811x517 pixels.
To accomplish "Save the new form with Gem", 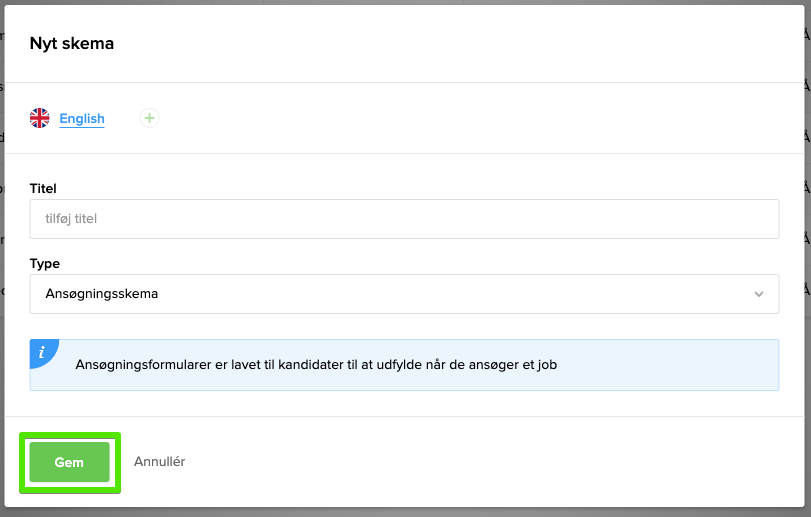I will 69,462.
